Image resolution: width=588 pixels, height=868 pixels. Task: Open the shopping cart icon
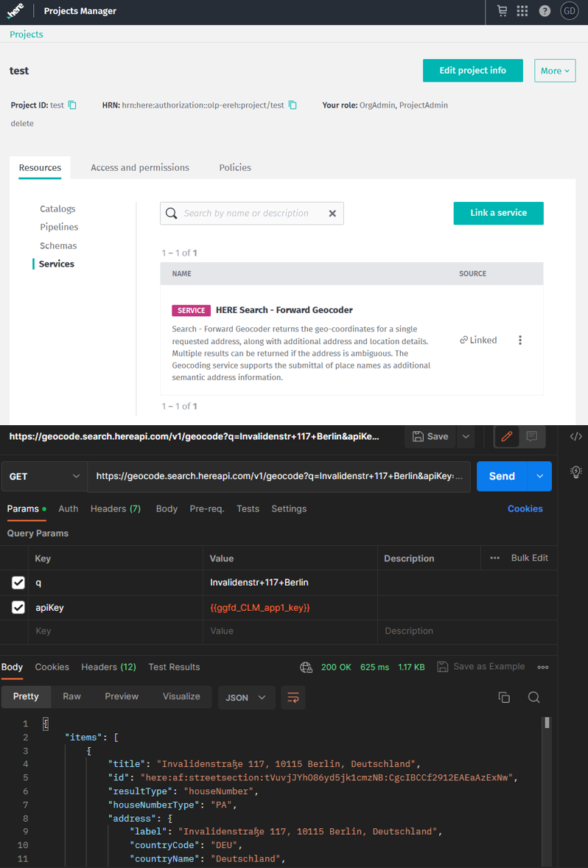[x=503, y=10]
